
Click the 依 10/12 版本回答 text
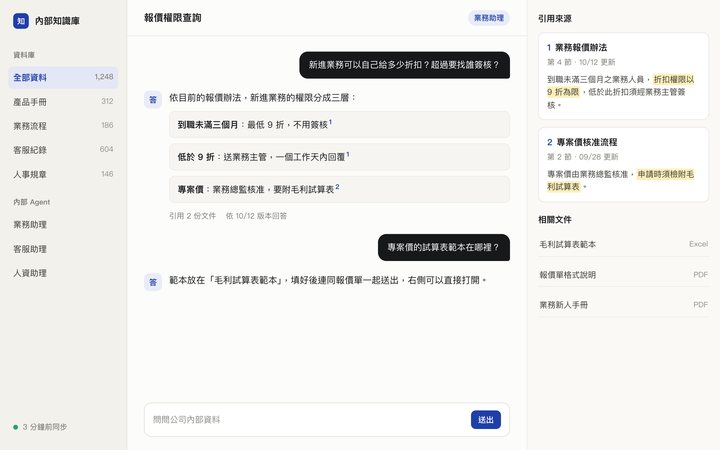(256, 216)
